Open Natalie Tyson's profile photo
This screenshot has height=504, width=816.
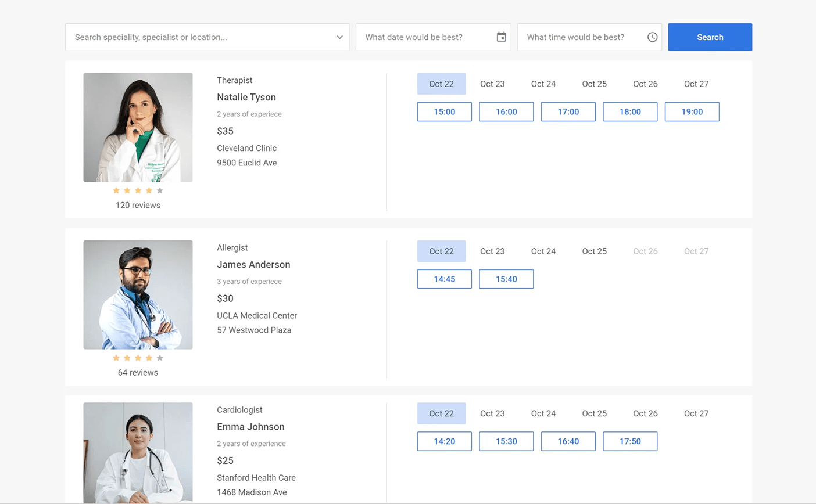click(138, 127)
